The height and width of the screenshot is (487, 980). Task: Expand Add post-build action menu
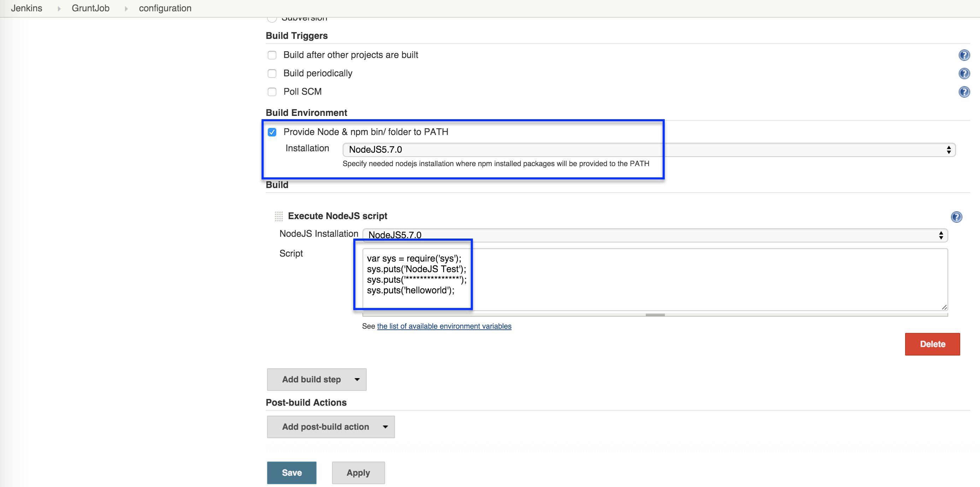[x=331, y=427]
